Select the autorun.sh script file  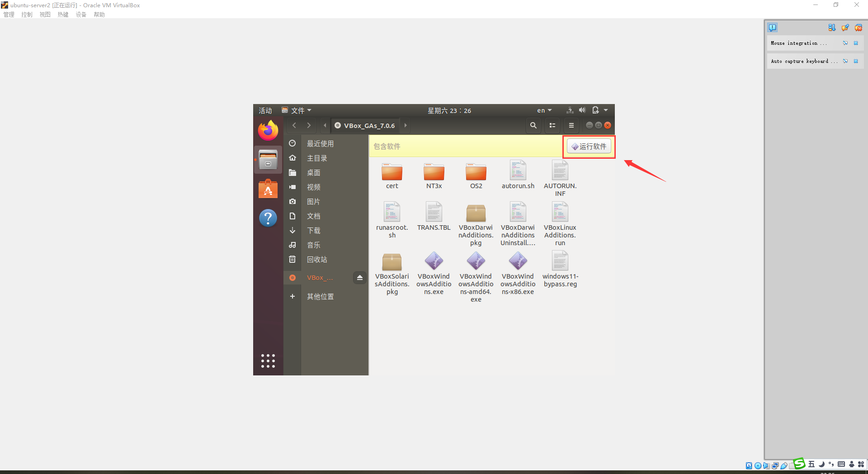[x=518, y=175]
